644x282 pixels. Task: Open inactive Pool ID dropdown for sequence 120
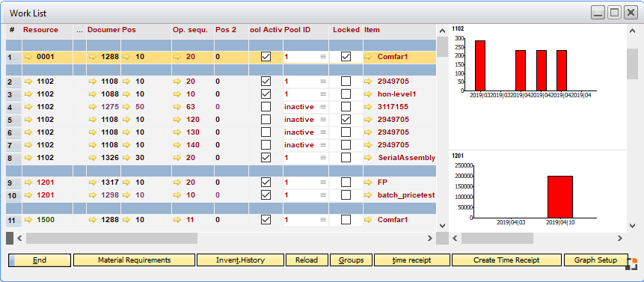click(x=323, y=120)
